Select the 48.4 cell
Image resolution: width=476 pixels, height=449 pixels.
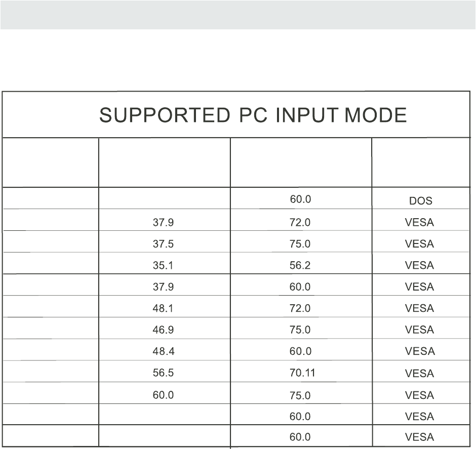[163, 351]
